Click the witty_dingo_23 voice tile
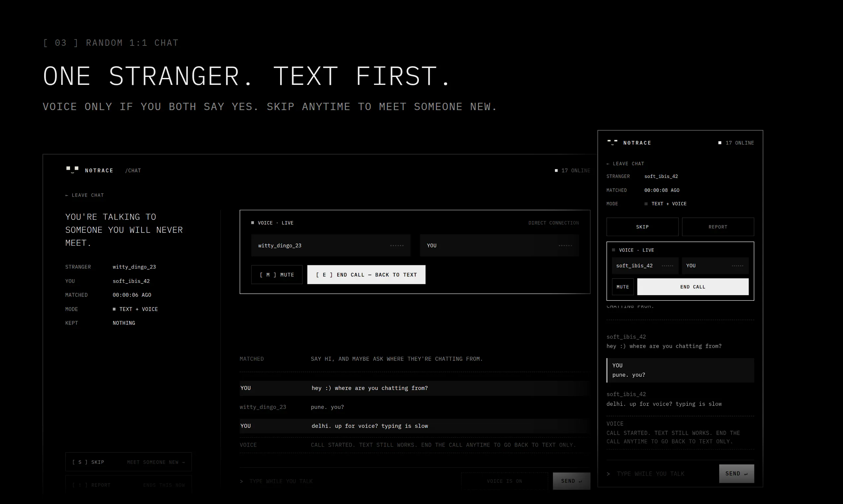The image size is (843, 504). (331, 245)
